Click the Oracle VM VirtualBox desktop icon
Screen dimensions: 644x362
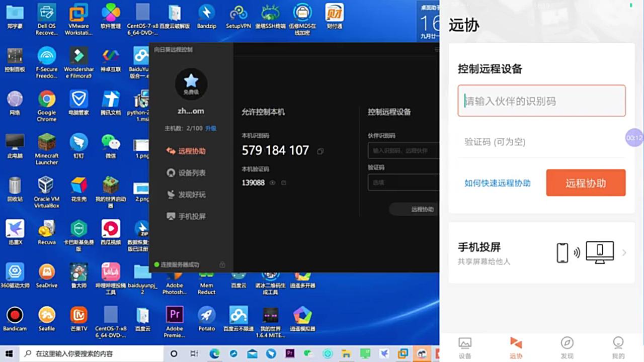47,193
